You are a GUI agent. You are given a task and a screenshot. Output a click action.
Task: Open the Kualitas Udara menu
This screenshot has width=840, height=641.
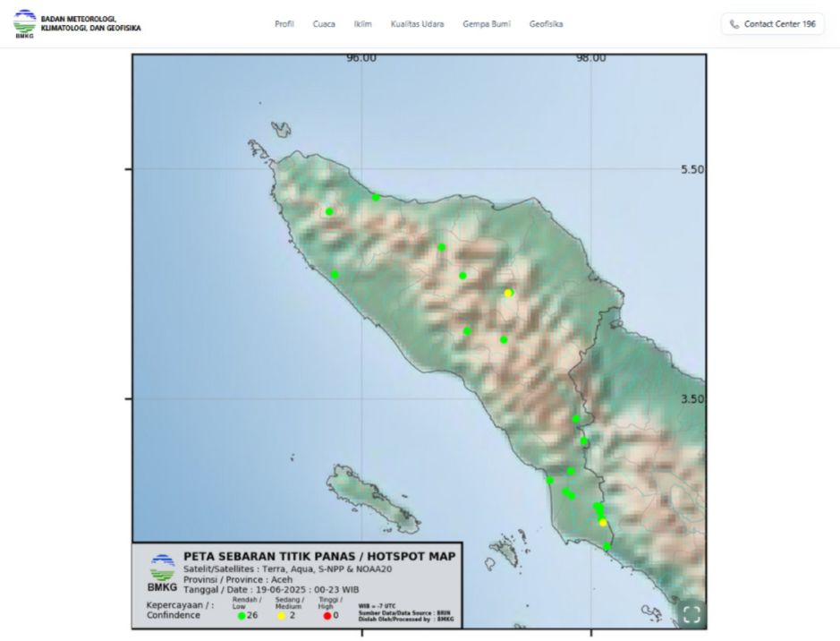[x=417, y=24]
